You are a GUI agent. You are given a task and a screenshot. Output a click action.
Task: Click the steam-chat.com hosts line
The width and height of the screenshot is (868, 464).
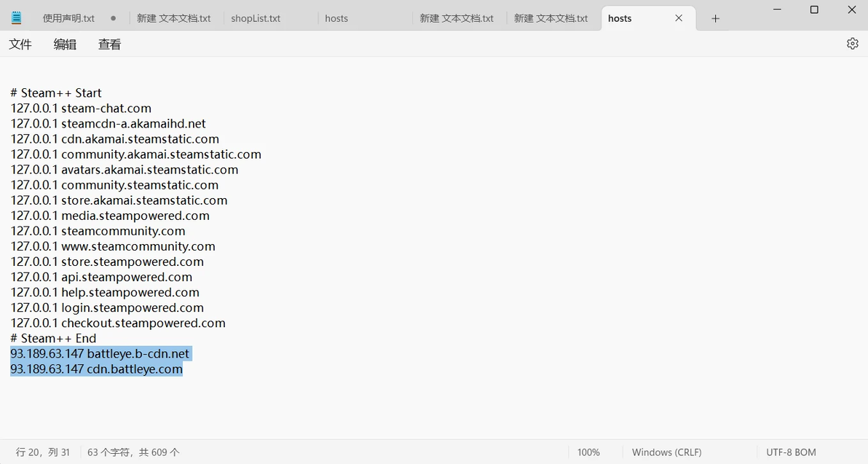tap(81, 108)
